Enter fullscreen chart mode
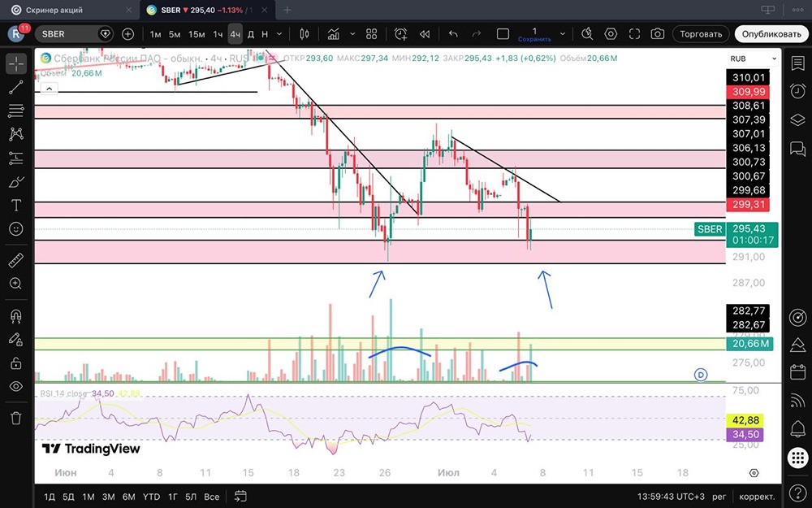Image resolution: width=812 pixels, height=508 pixels. coord(634,34)
